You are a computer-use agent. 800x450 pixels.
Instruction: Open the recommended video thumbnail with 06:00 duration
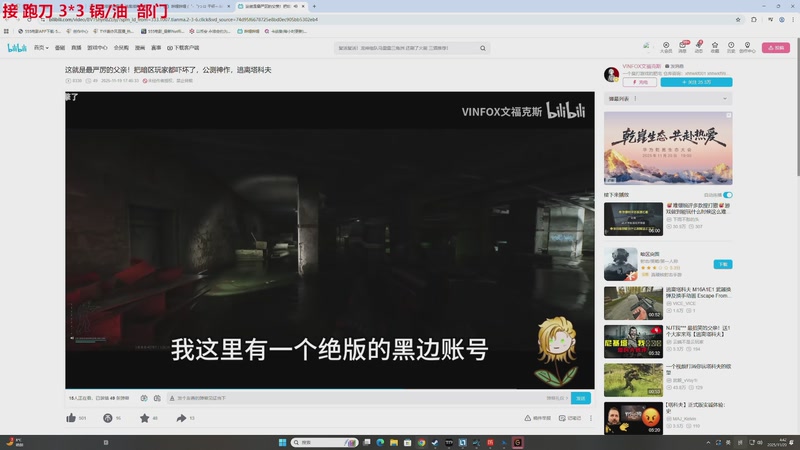[x=633, y=219]
